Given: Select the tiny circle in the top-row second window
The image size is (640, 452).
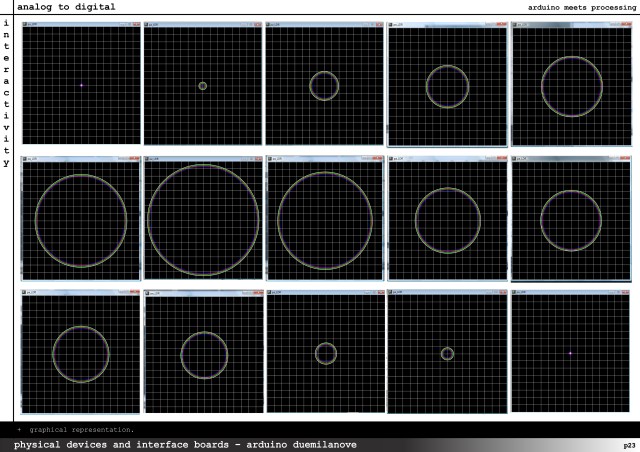Looking at the screenshot, I should coord(203,86).
